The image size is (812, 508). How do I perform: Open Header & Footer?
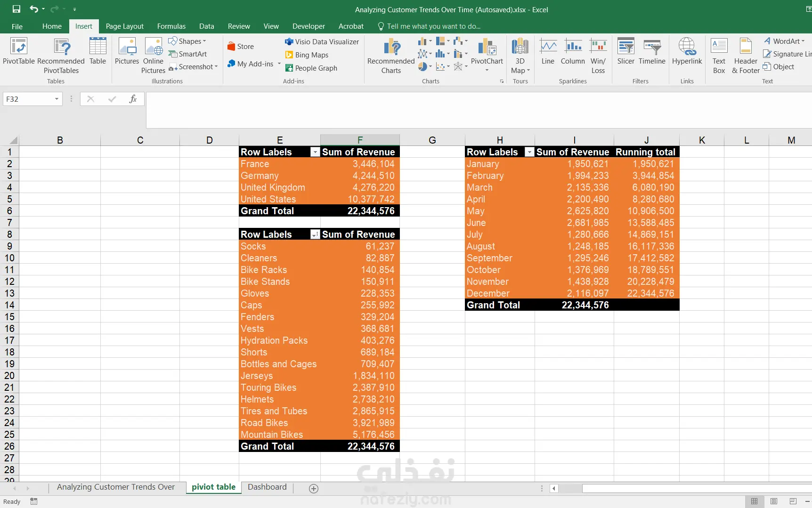(746, 56)
